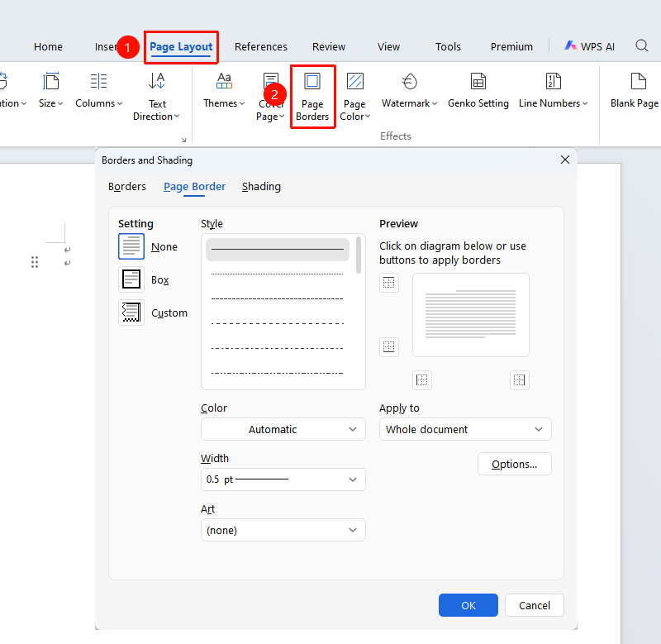Choose the solid line border style
The image size is (661, 644).
pos(278,249)
